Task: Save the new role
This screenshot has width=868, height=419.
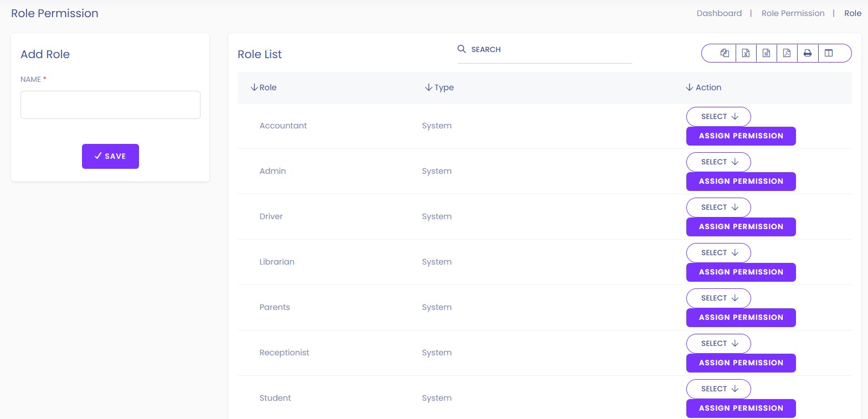Action: click(110, 156)
